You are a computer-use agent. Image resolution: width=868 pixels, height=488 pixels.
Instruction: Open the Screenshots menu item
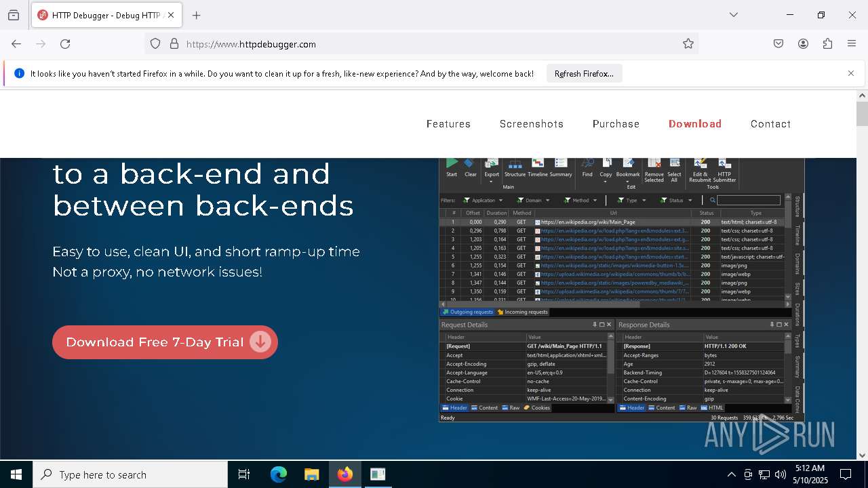(x=532, y=124)
